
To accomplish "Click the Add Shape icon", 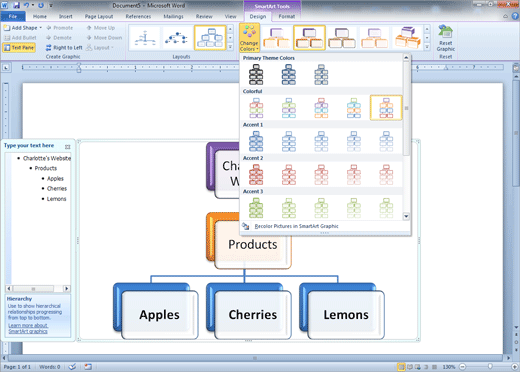I will 7,28.
